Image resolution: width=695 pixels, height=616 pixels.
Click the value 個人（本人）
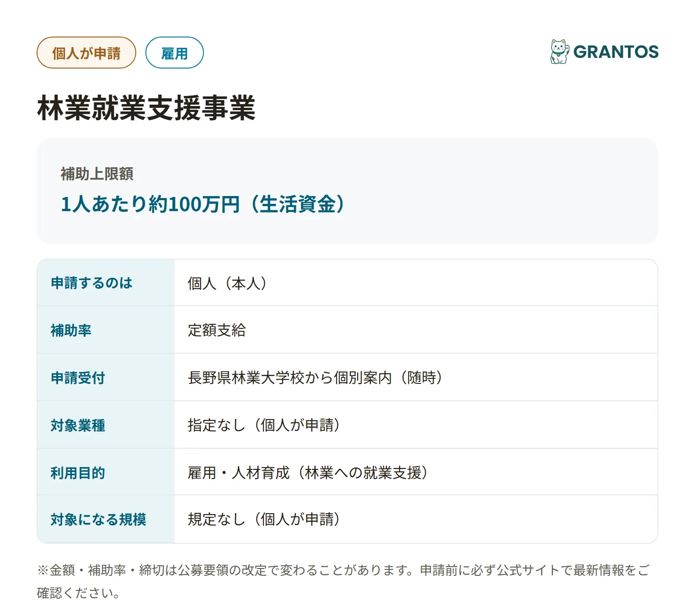[227, 283]
